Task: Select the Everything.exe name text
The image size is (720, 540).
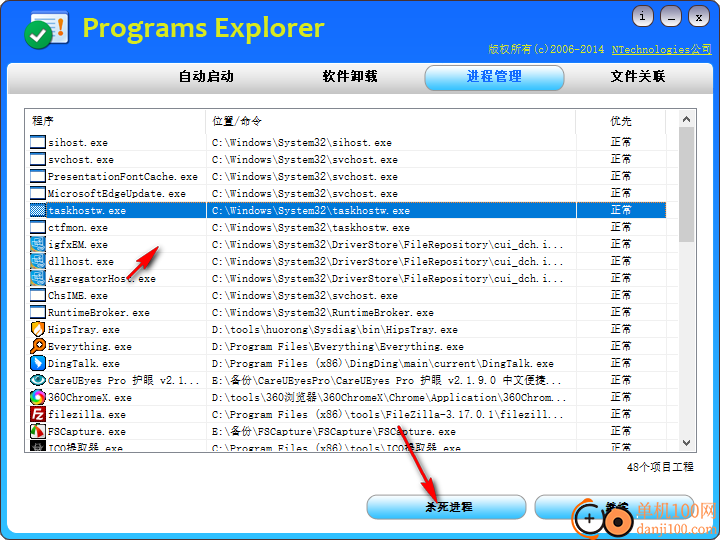Action: (x=90, y=346)
